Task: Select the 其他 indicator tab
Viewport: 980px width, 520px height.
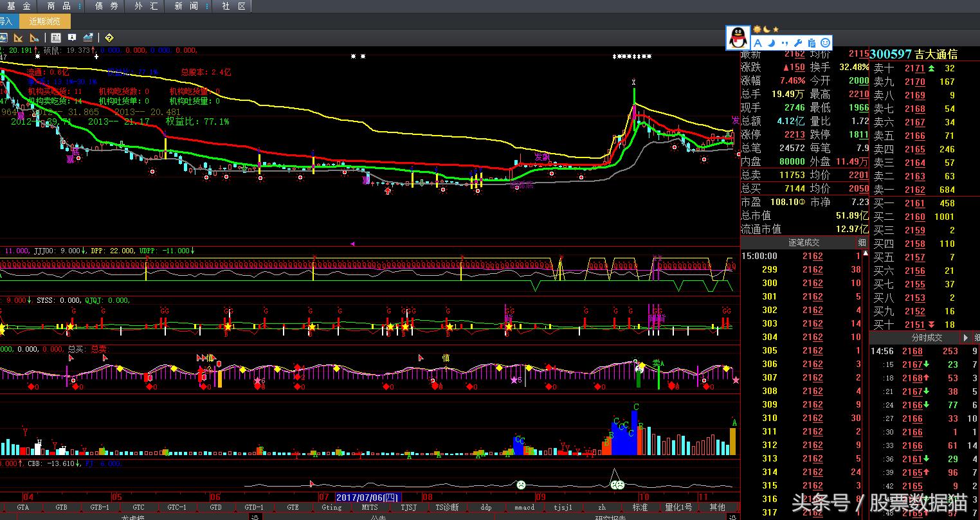Action: [717, 507]
